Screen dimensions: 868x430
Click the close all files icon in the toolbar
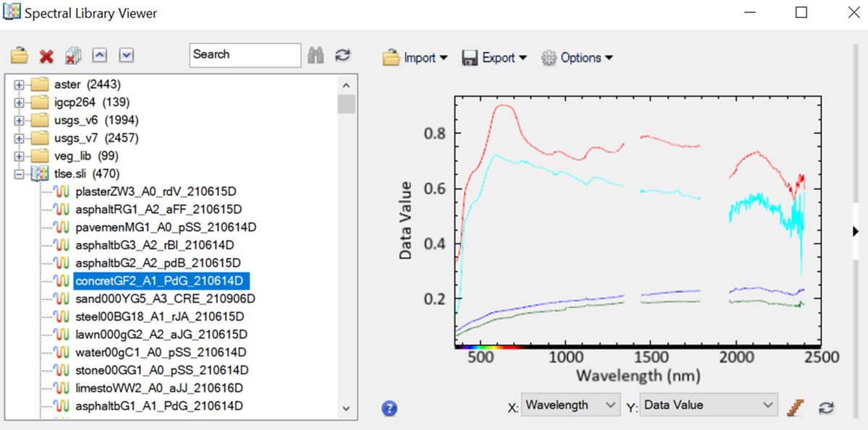(72, 56)
